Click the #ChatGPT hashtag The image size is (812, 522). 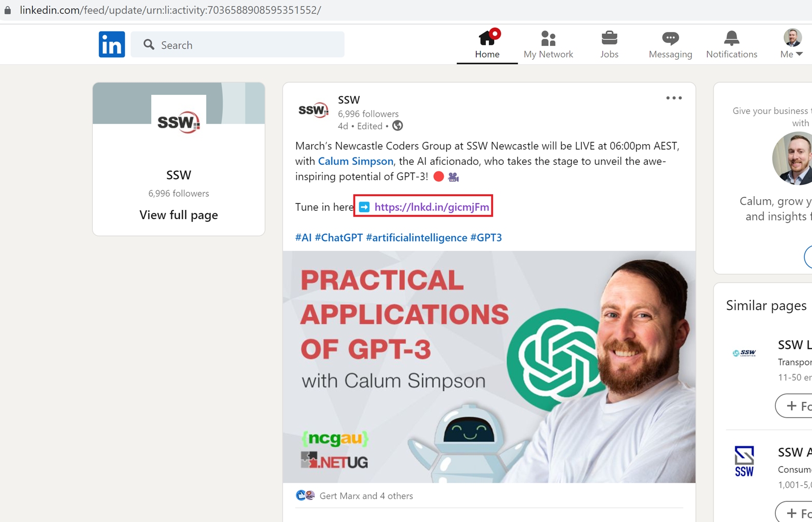[x=339, y=237]
